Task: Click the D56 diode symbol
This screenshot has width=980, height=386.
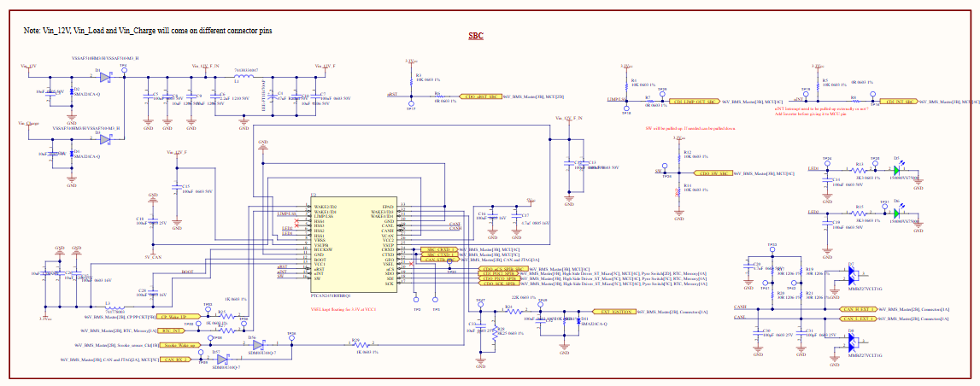Action: click(257, 344)
